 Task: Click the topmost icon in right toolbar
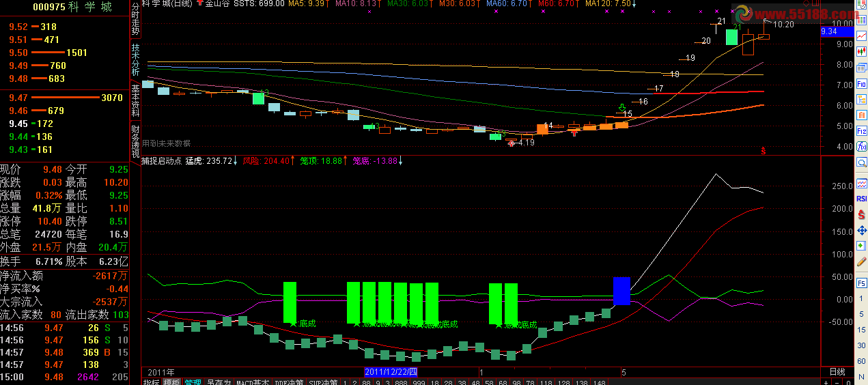pyautogui.click(x=862, y=5)
